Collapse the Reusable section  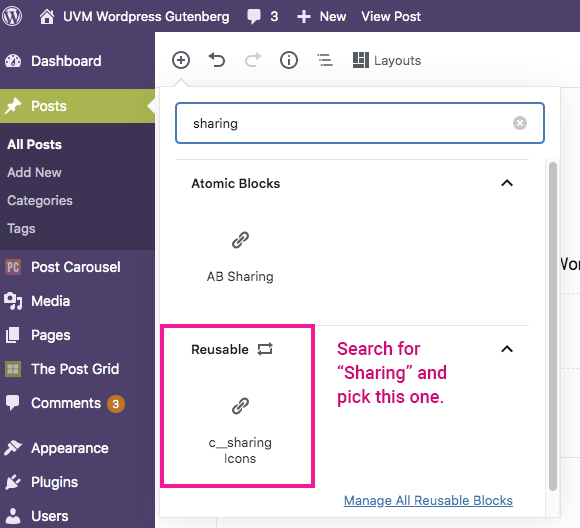(507, 349)
